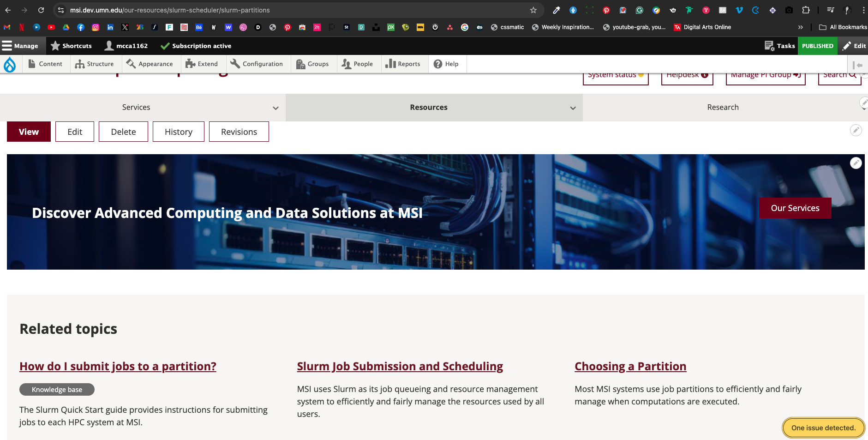
Task: Toggle the PUBLISHED moderation state button
Action: (817, 46)
